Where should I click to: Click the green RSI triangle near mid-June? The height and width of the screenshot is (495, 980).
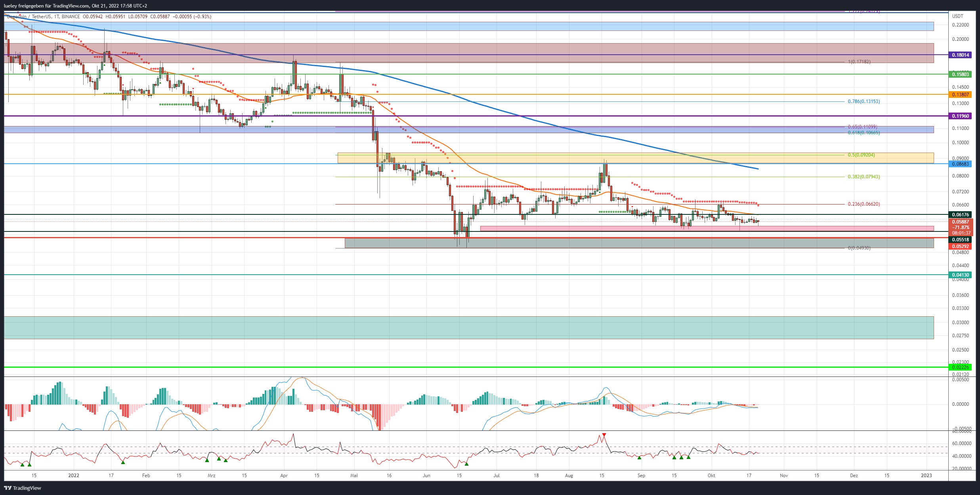point(466,464)
